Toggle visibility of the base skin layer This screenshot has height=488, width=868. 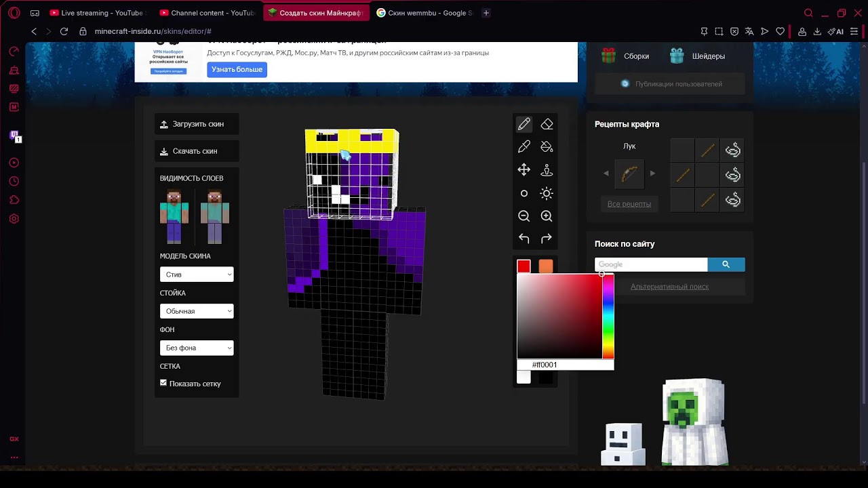[x=174, y=217]
